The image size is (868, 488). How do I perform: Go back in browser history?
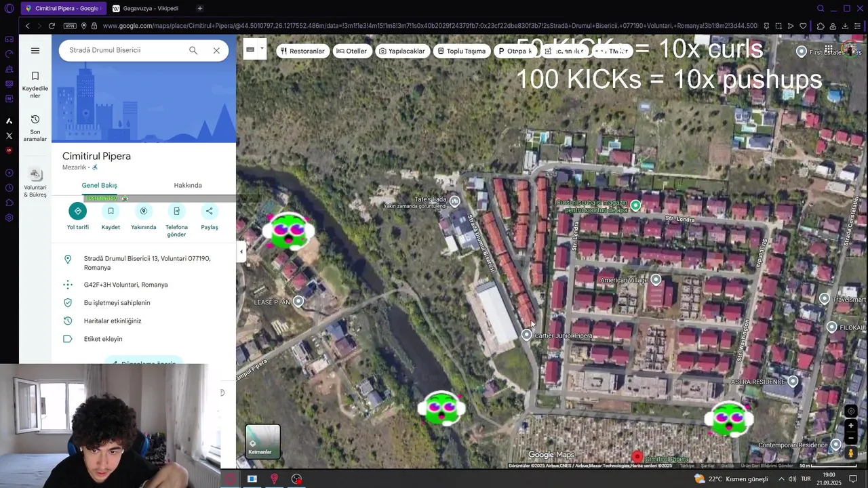tap(27, 26)
